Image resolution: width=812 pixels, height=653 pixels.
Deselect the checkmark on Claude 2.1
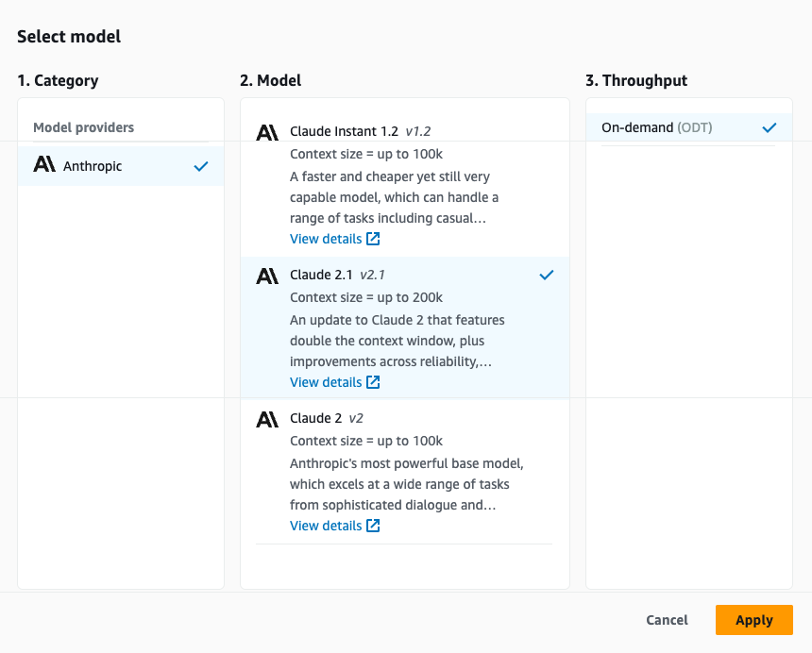[x=546, y=276]
